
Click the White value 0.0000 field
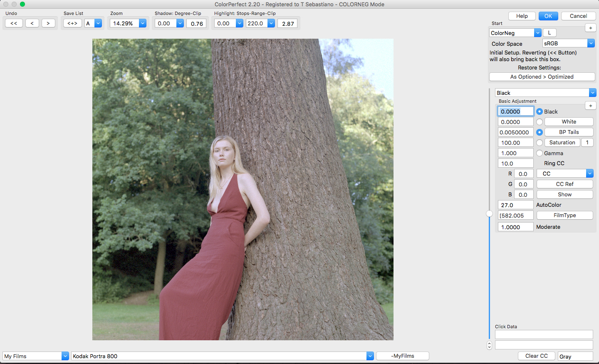[x=516, y=122]
